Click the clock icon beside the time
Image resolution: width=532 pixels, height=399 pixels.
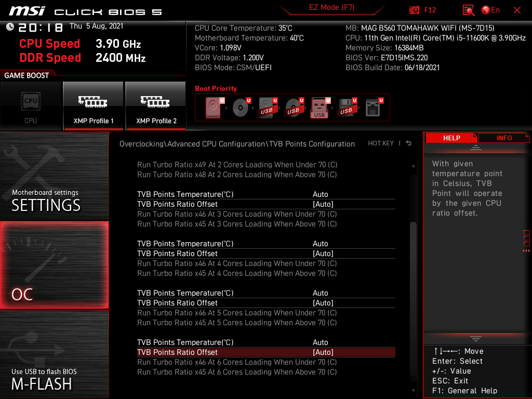(x=10, y=27)
